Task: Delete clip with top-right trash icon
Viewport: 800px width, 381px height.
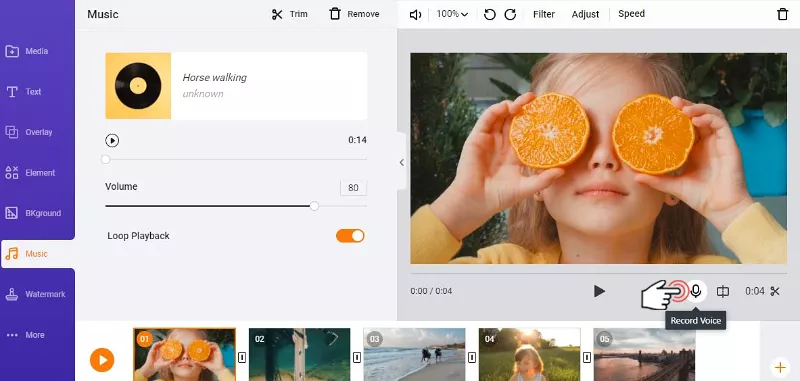Action: click(x=782, y=14)
